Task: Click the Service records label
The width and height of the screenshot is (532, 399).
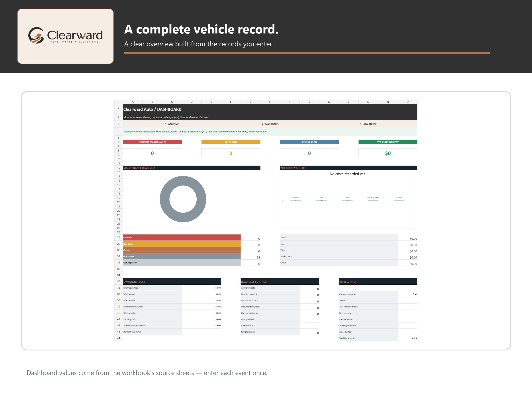Action: pyautogui.click(x=248, y=332)
